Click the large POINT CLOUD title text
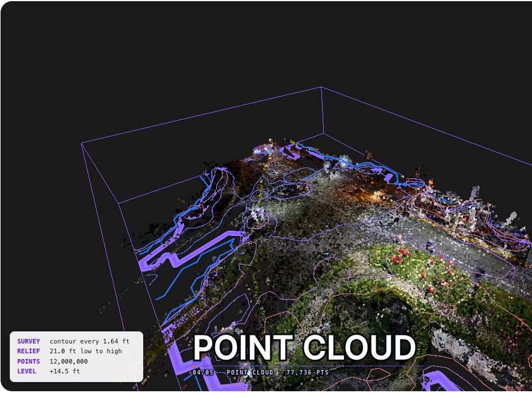Image resolution: width=532 pixels, height=397 pixels. click(304, 347)
